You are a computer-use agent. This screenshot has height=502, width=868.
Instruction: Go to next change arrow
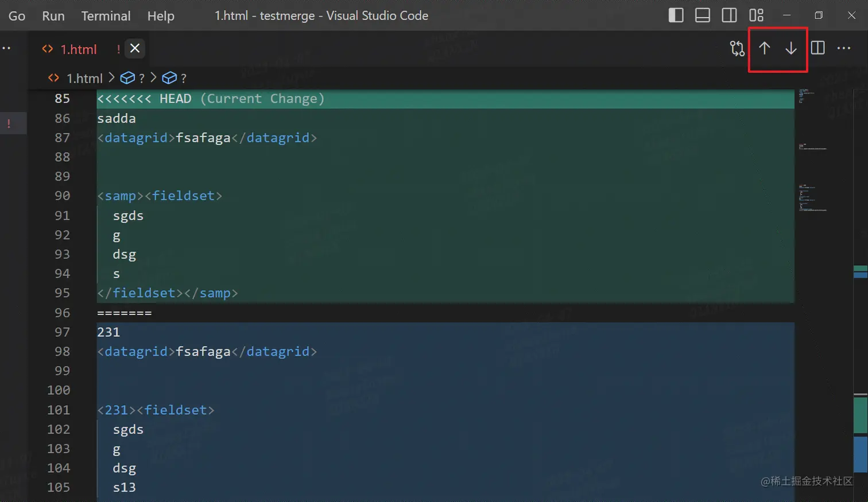(x=791, y=48)
